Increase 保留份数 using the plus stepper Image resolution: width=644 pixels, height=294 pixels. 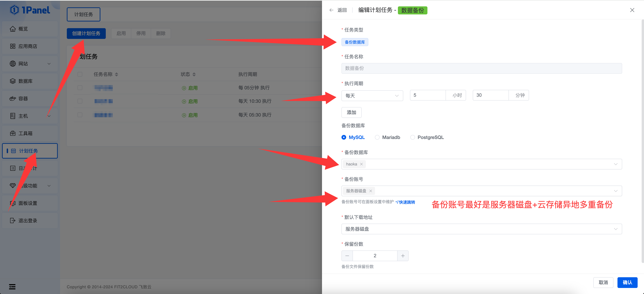coord(403,256)
